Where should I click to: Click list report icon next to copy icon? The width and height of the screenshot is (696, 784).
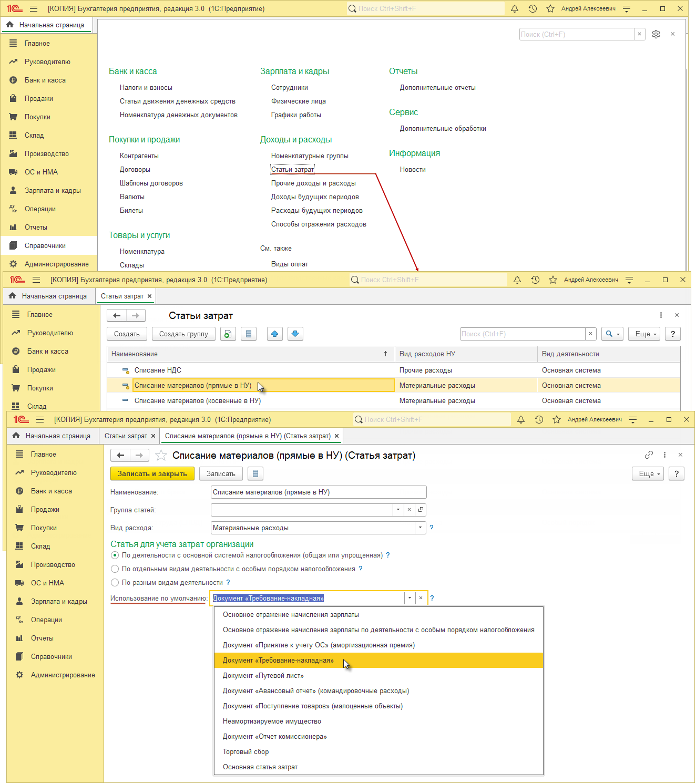[x=249, y=334]
